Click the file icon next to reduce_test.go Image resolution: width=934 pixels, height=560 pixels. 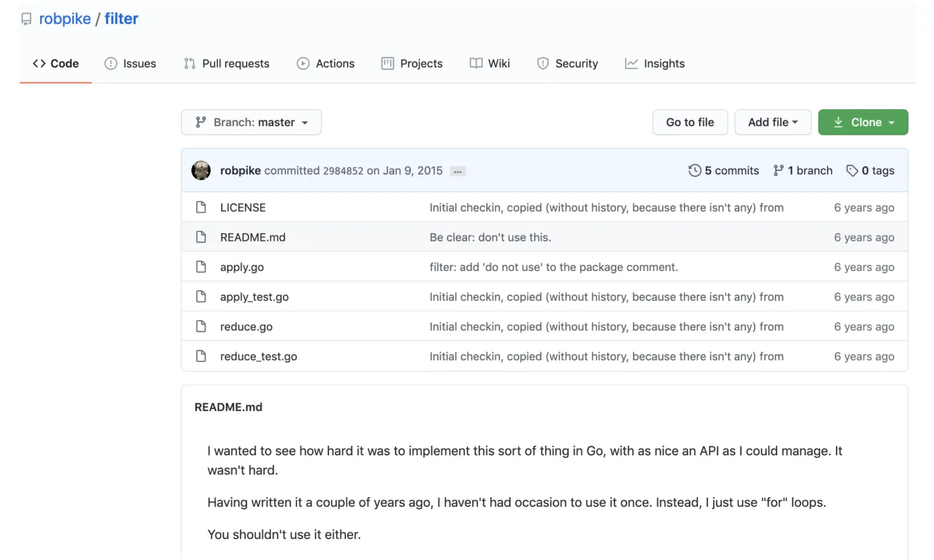(x=201, y=356)
